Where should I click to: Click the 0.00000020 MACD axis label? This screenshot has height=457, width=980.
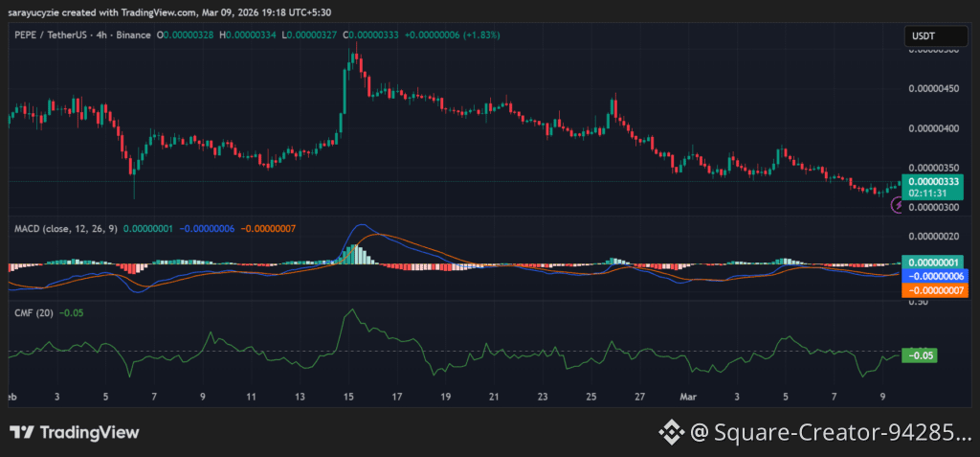click(x=934, y=236)
